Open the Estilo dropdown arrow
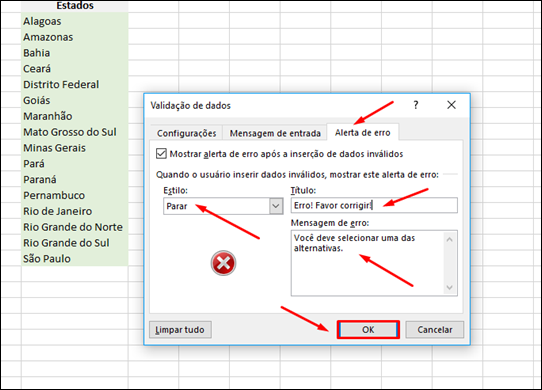The width and height of the screenshot is (542, 390). [275, 206]
